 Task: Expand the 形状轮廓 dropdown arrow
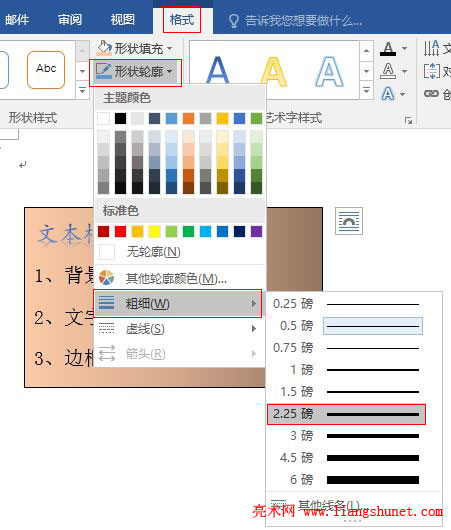point(170,71)
